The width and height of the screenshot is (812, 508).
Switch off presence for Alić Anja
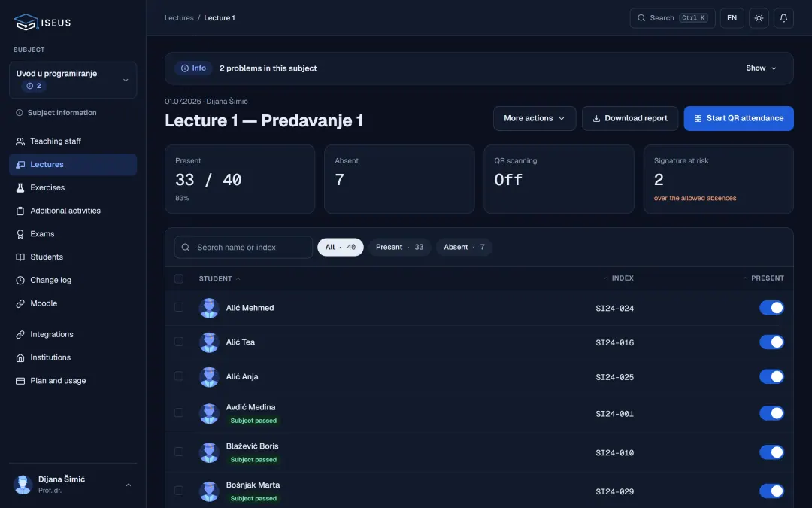click(771, 377)
